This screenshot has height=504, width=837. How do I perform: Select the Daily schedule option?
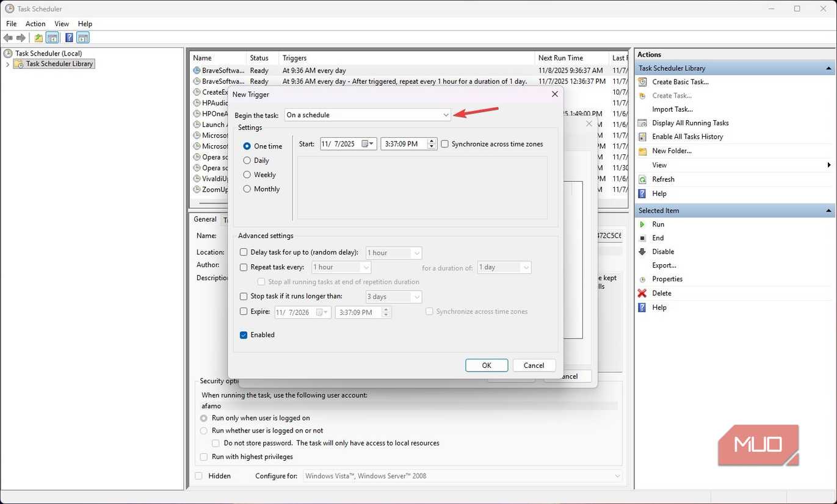[x=247, y=160]
